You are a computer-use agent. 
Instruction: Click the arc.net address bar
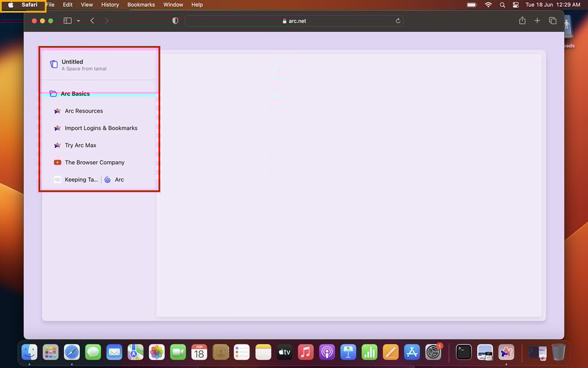(294, 21)
